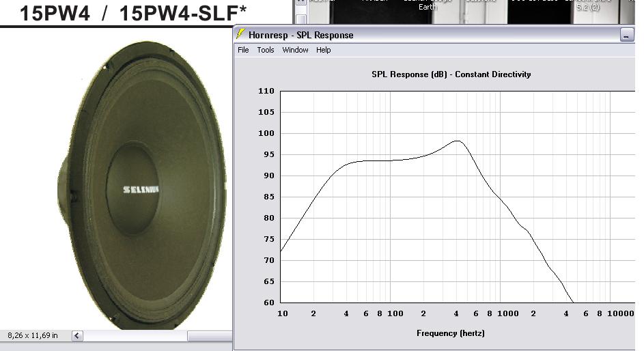Screen dimensions: 644x351
Task: Click the 'SPL Response (dB) - Constant Directivity' title
Action: [451, 74]
